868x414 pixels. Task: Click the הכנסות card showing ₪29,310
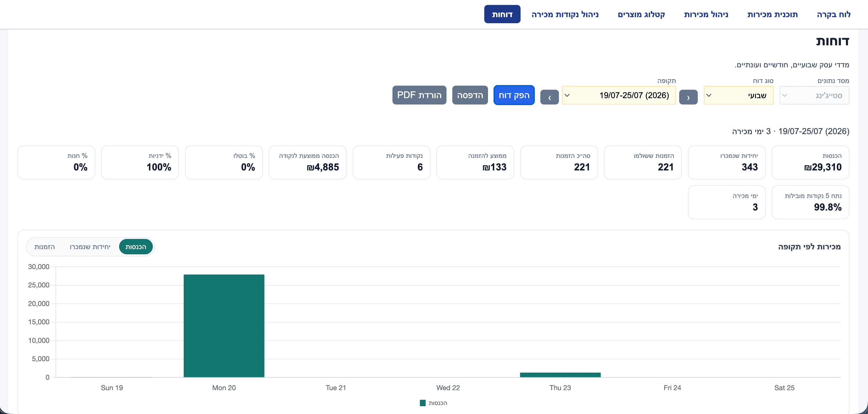pos(810,162)
